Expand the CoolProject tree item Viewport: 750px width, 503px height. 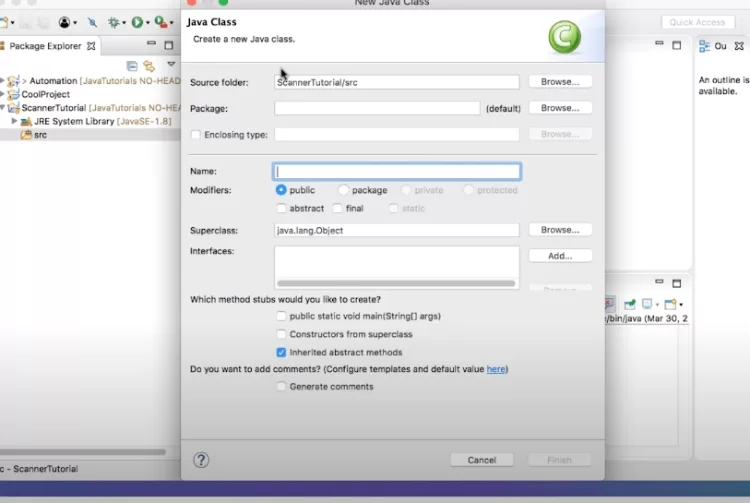click(x=5, y=94)
